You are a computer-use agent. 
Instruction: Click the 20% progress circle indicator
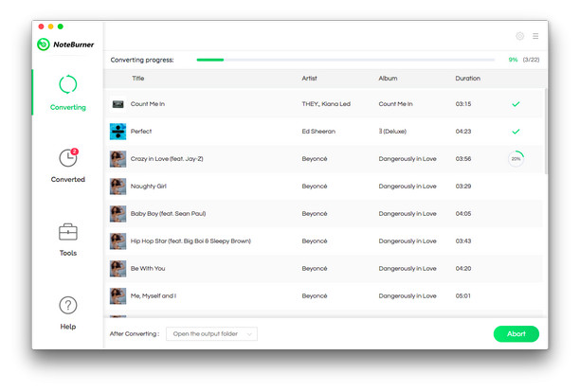tap(516, 159)
